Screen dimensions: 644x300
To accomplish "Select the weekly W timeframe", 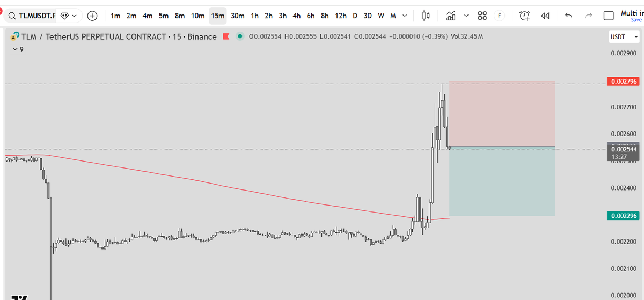I will [x=380, y=16].
